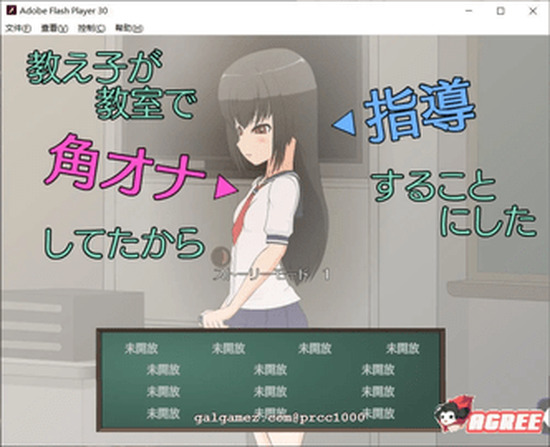This screenshot has width=550, height=447.
Task: Select the middle 未開放 entry in second blackboard row
Action: [x=270, y=370]
